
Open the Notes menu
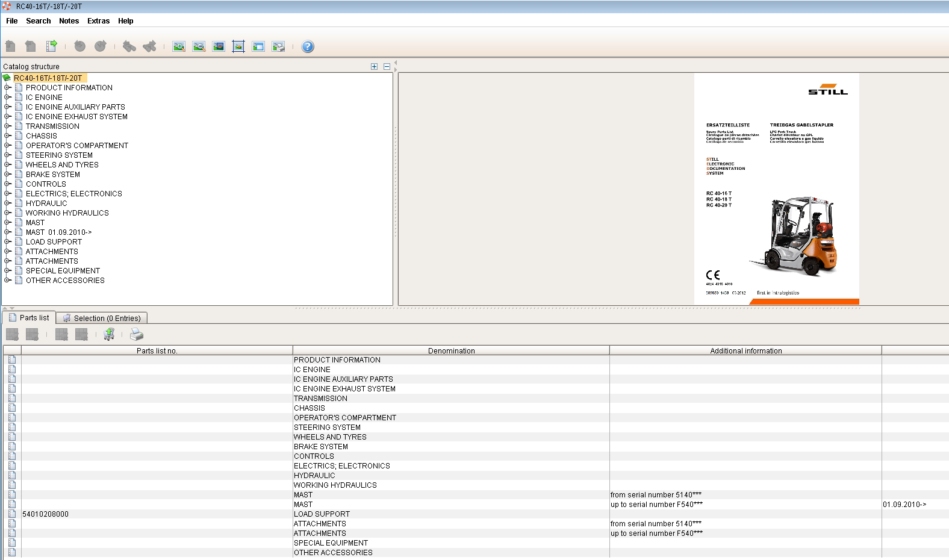pyautogui.click(x=69, y=20)
